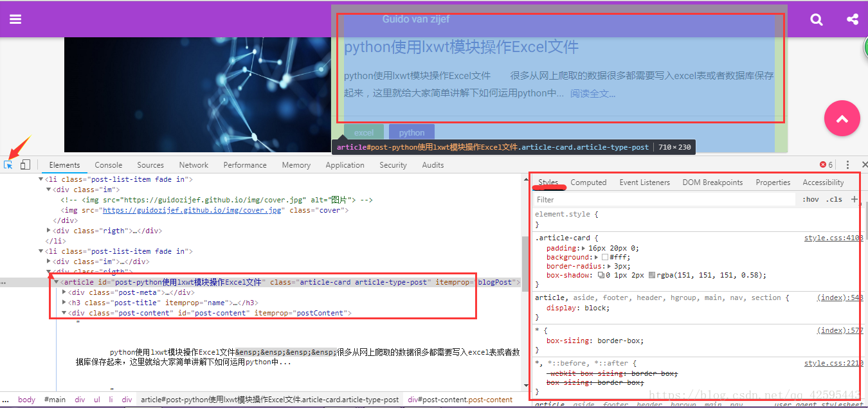Expand the background shorthand property triangle

click(x=597, y=257)
